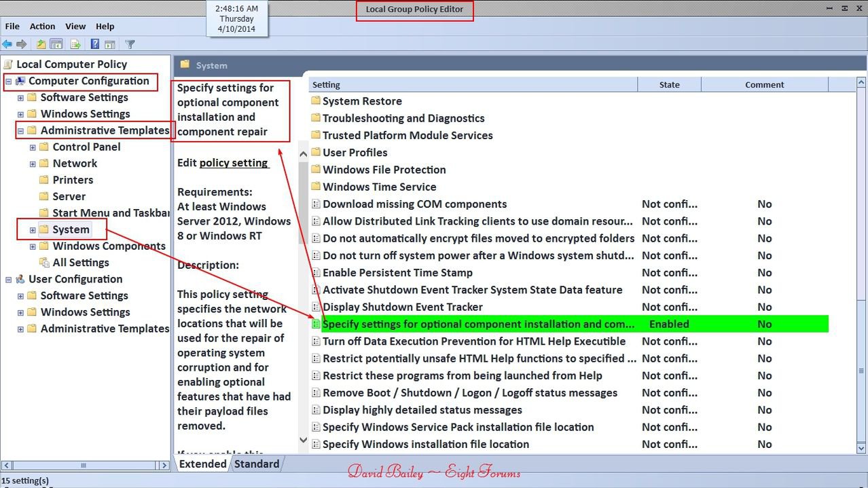Screen dimensions: 868x488
Task: Expand the Windows Components node
Action: pyautogui.click(x=33, y=246)
